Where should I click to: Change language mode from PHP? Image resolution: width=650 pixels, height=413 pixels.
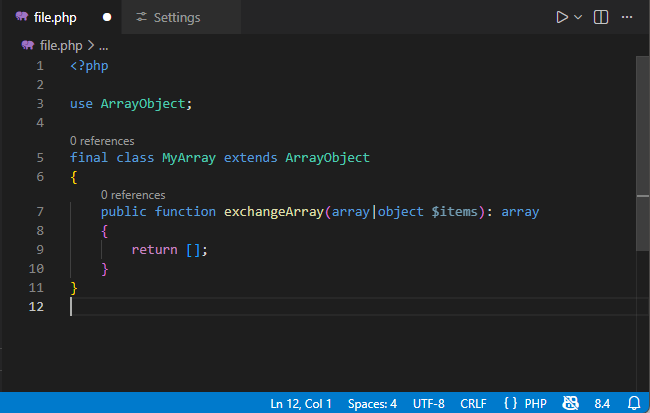pos(535,403)
